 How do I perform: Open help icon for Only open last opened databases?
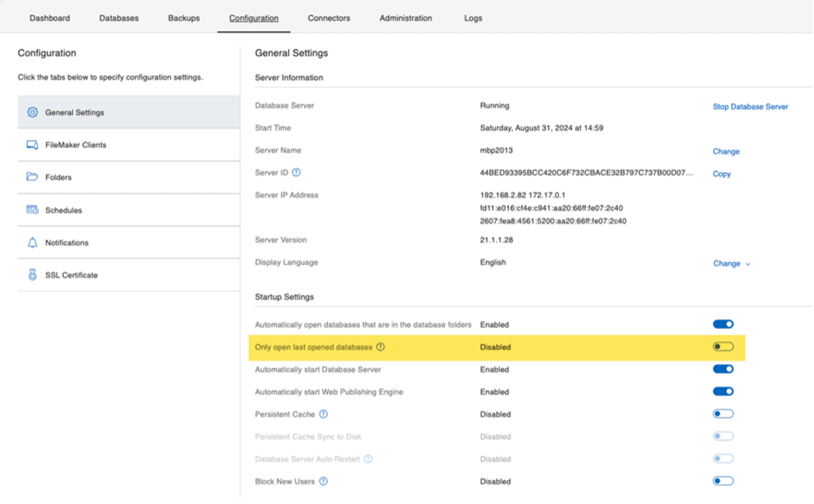[x=380, y=347]
